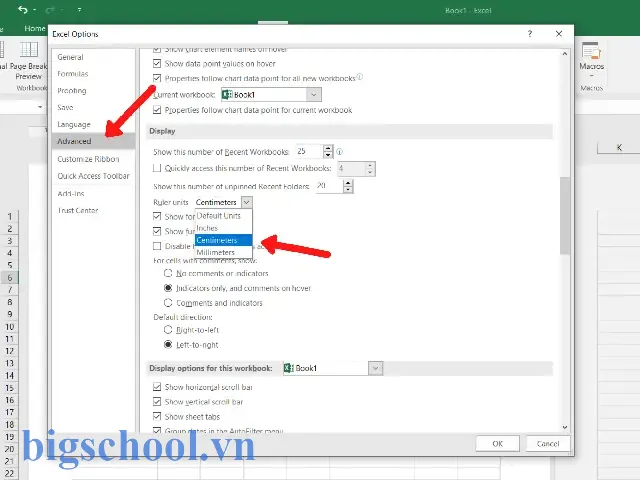Click info icon after all new workbooks
Image resolution: width=640 pixels, height=480 pixels.
[x=360, y=76]
